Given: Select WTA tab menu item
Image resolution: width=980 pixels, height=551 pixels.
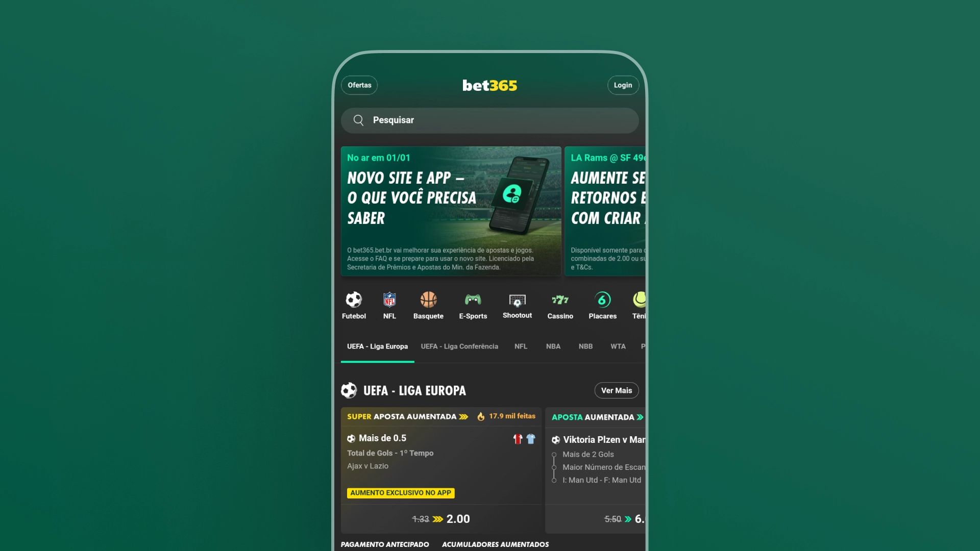Looking at the screenshot, I should click(618, 346).
